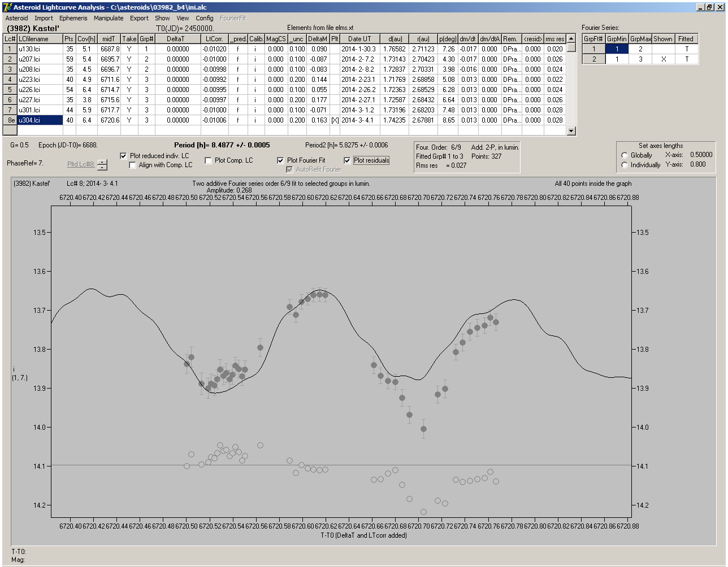Click the GrpMin cell of Fourier series 1
The width and height of the screenshot is (728, 567).
coord(617,49)
